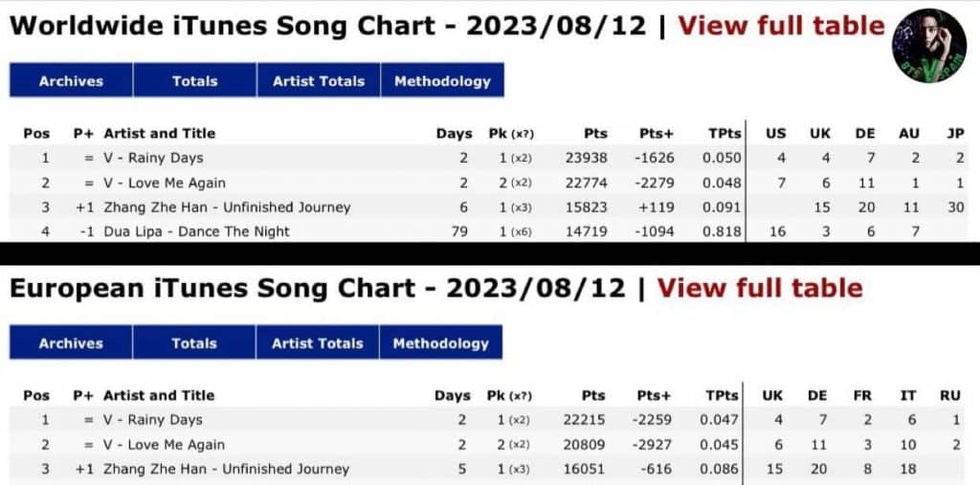Select Dua Lipa - Dance The Night
This screenshot has width=980, height=485.
[196, 231]
